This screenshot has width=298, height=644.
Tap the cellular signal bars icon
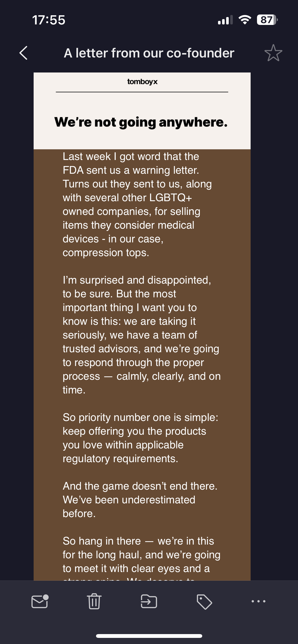pyautogui.click(x=225, y=20)
